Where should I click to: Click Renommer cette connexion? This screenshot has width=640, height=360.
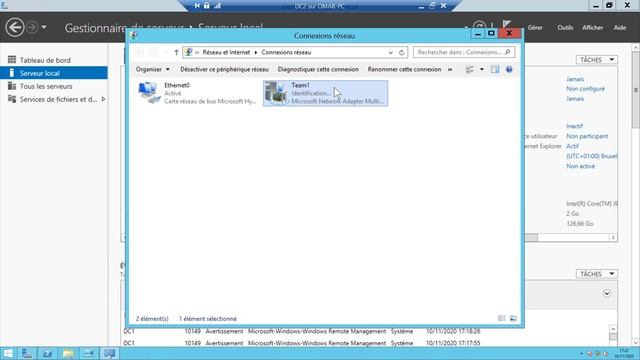[404, 69]
